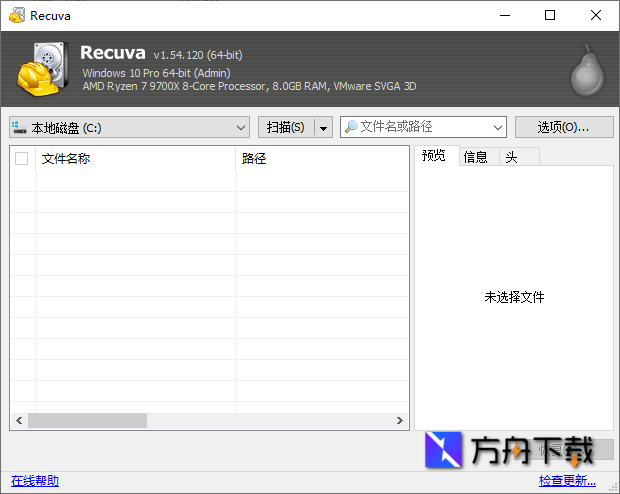
Task: Click the local disk drive icon
Action: click(x=19, y=127)
